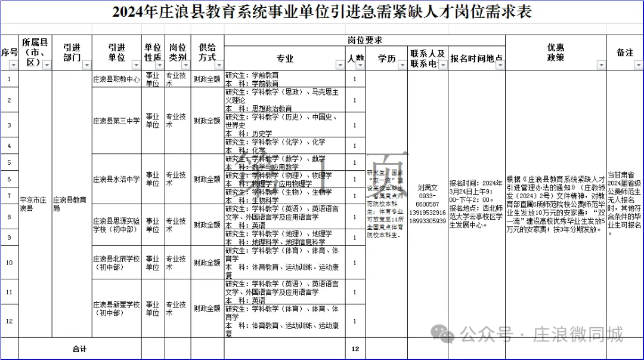The width and height of the screenshot is (644, 360).
Task: Open the 岗位类别 column filter arrow
Action: pos(185,65)
